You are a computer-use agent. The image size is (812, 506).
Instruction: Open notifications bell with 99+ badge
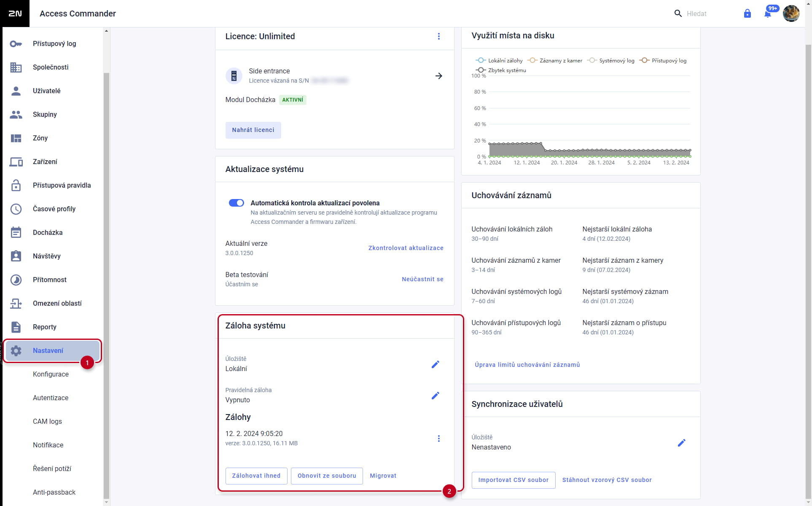point(768,13)
